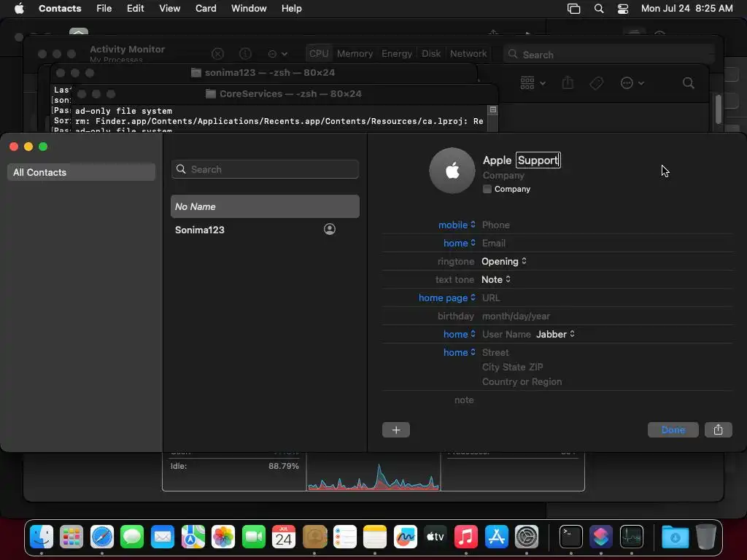This screenshot has width=747, height=560.
Task: Open Safari from the Dock
Action: pyautogui.click(x=102, y=537)
